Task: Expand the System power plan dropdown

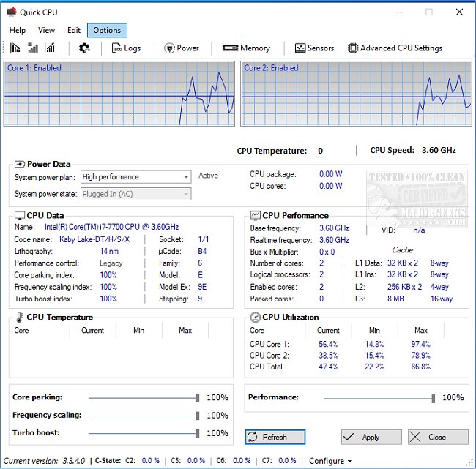Action: pos(185,176)
